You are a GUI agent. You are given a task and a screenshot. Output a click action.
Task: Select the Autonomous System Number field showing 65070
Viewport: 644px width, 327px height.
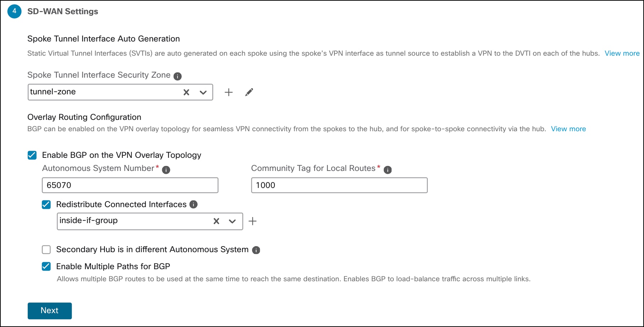tap(130, 185)
